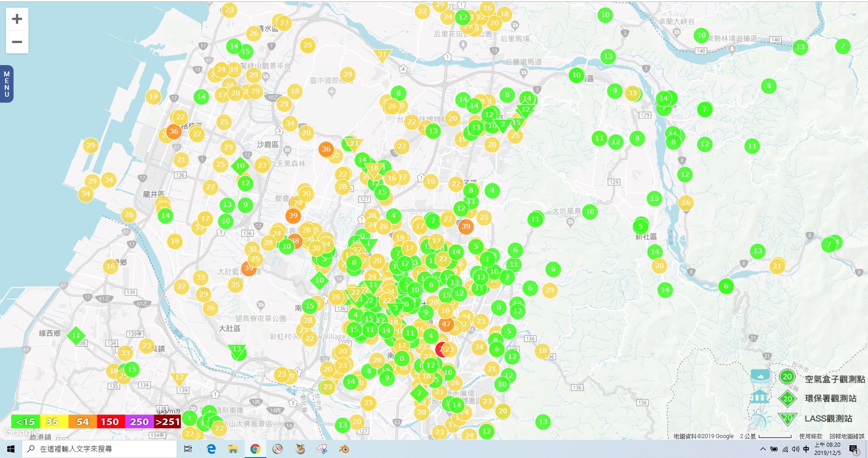This screenshot has width=868, height=458.
Task: Open the Blender taskbar icon
Action: pyautogui.click(x=344, y=449)
